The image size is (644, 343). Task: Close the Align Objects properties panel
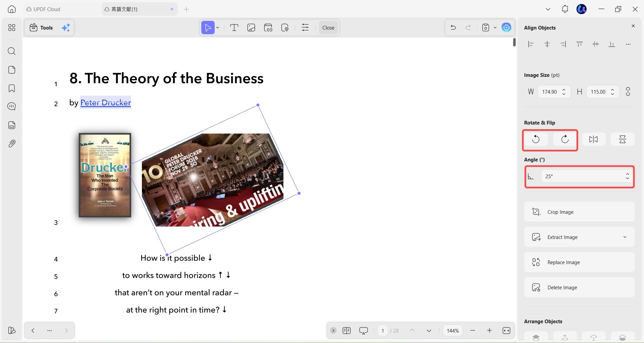pyautogui.click(x=633, y=26)
